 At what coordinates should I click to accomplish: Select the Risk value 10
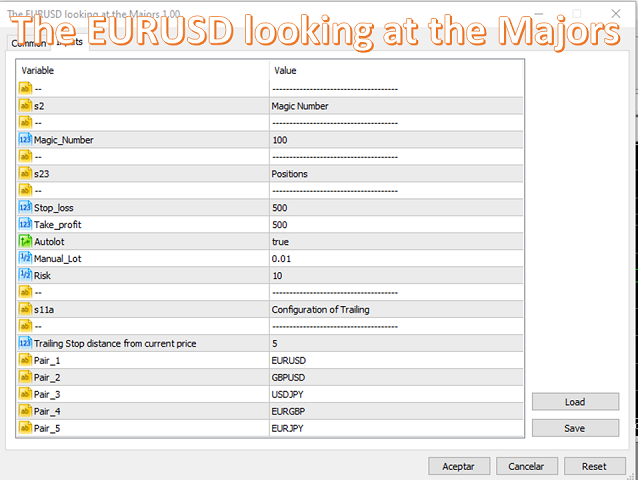tap(278, 276)
